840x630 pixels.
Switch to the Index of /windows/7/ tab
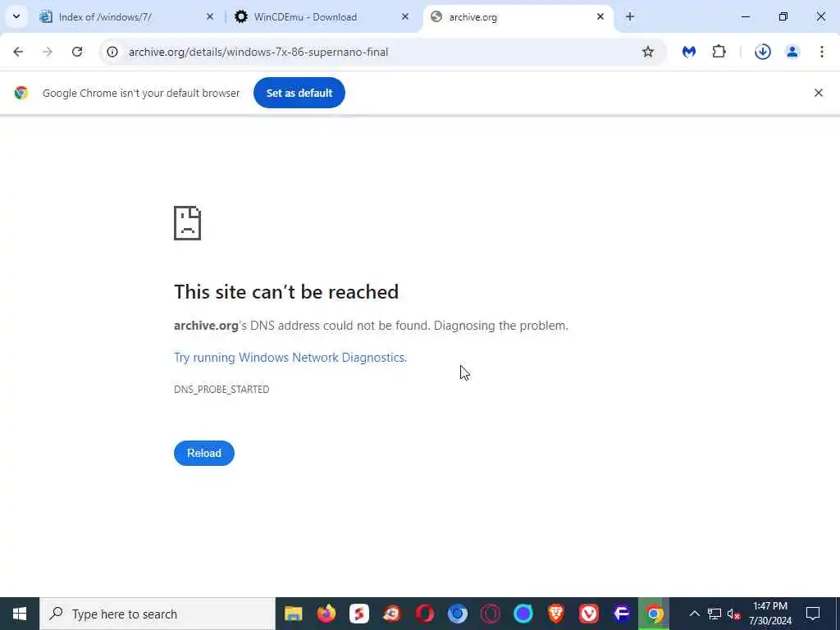click(x=127, y=17)
